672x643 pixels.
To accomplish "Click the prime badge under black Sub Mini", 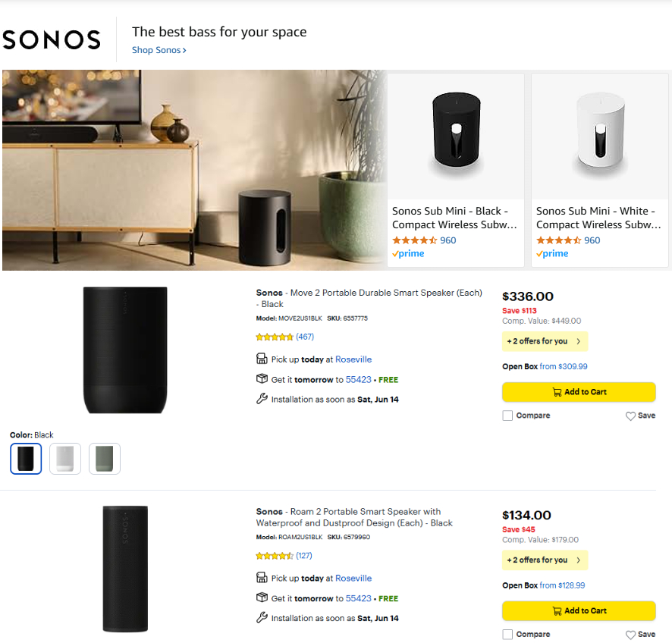I will (408, 254).
